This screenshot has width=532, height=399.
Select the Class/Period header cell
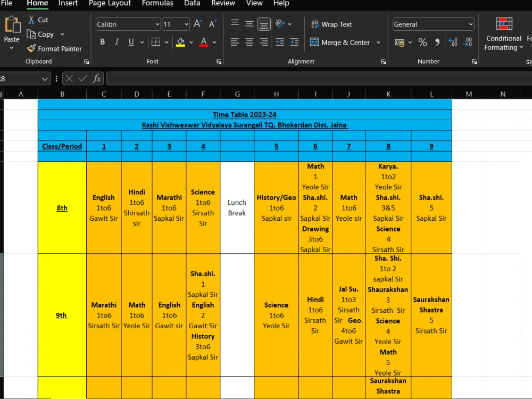[62, 146]
